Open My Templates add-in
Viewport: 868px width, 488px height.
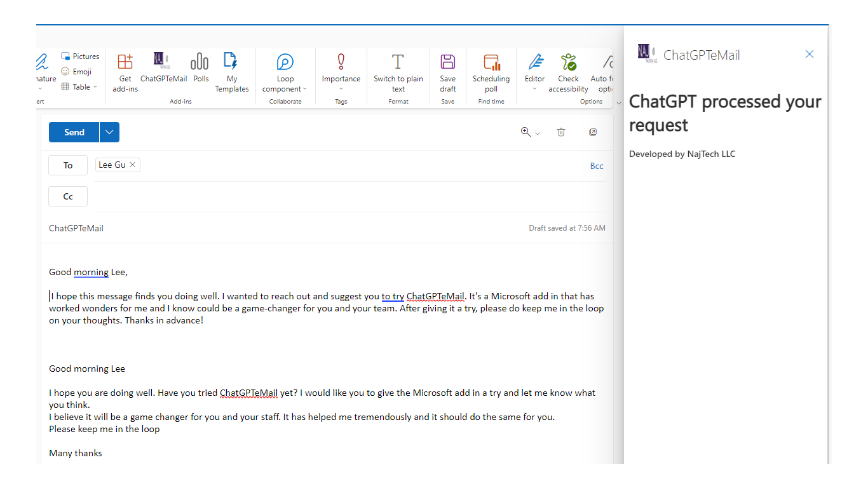pyautogui.click(x=231, y=73)
